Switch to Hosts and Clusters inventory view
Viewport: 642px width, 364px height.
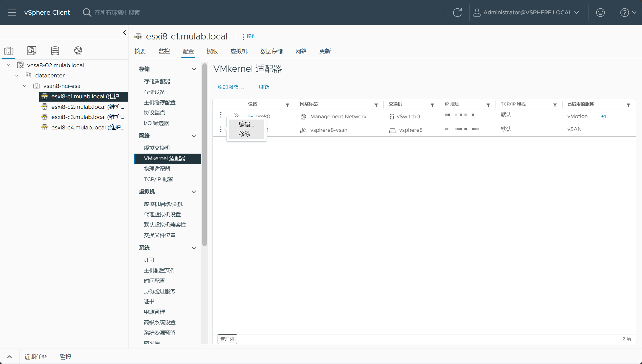coord(9,51)
